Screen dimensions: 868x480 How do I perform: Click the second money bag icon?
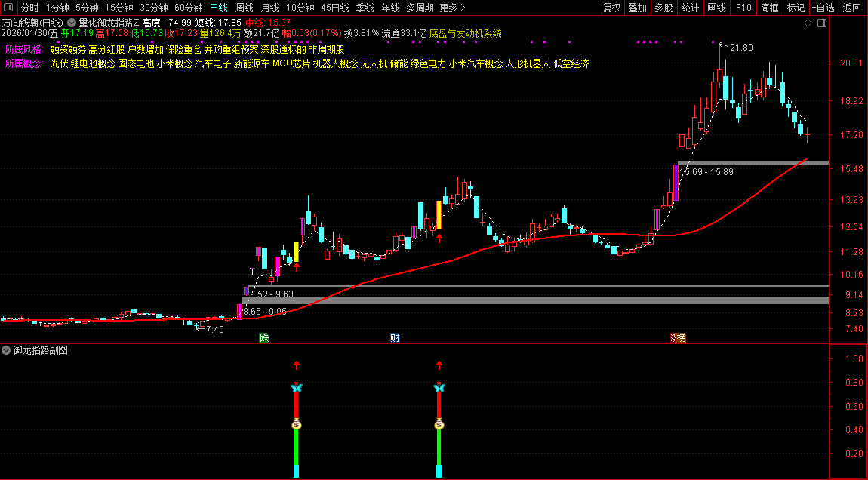coord(439,425)
